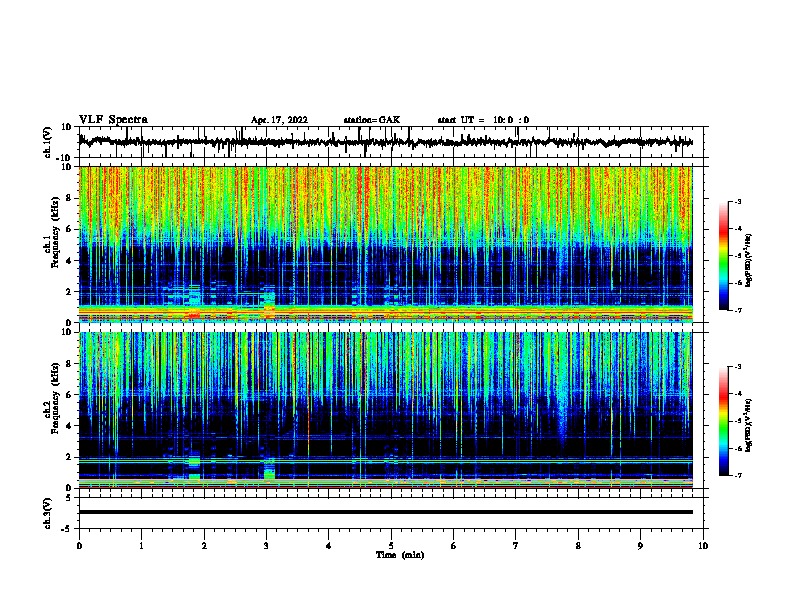Click time axis tick label 4
Viewport: 792px width, 612px height.
point(329,546)
